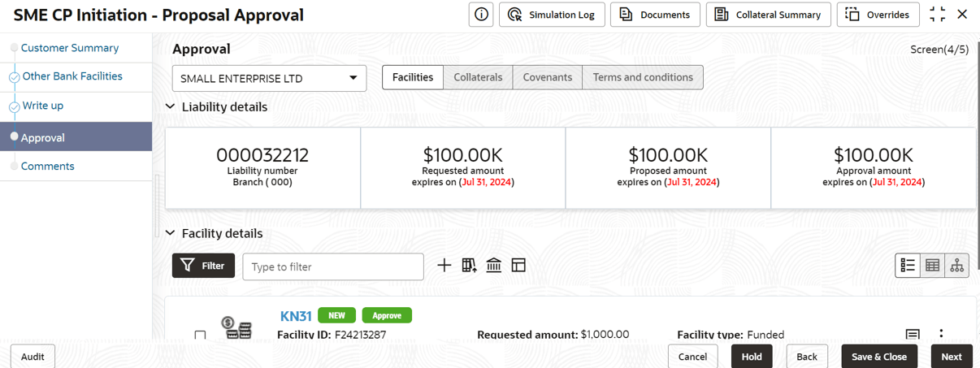Open KN31 facility details note icon
Image resolution: width=980 pixels, height=368 pixels.
[913, 334]
